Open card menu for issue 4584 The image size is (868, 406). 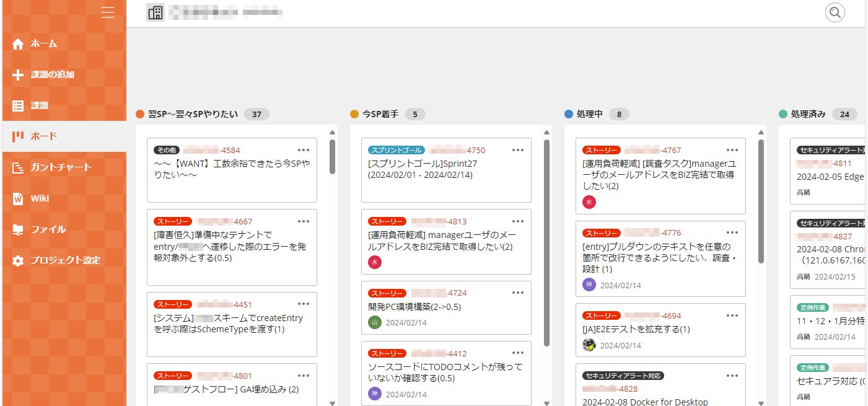coord(304,150)
